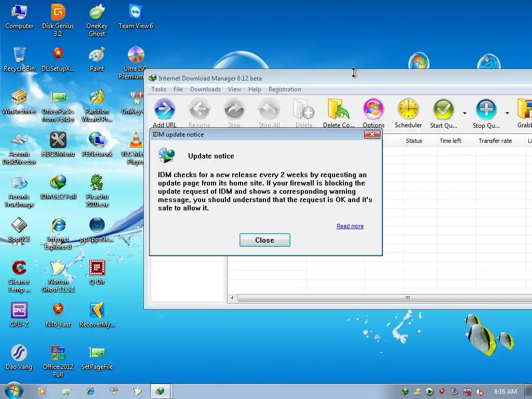
Task: Expand the Stop Queue dropdown arrow
Action: 507,113
